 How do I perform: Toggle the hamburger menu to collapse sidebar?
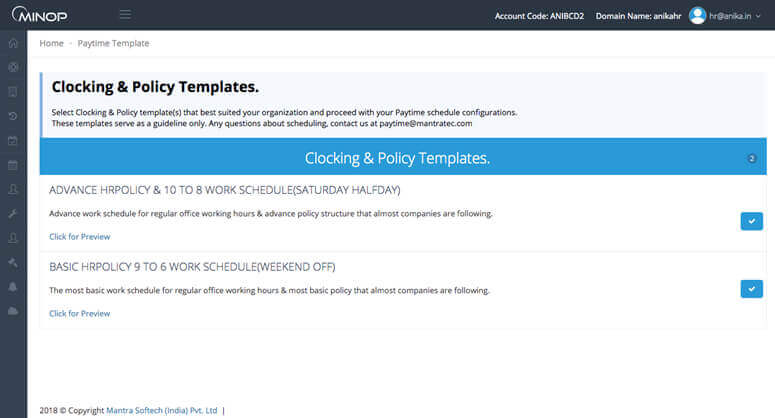click(125, 15)
